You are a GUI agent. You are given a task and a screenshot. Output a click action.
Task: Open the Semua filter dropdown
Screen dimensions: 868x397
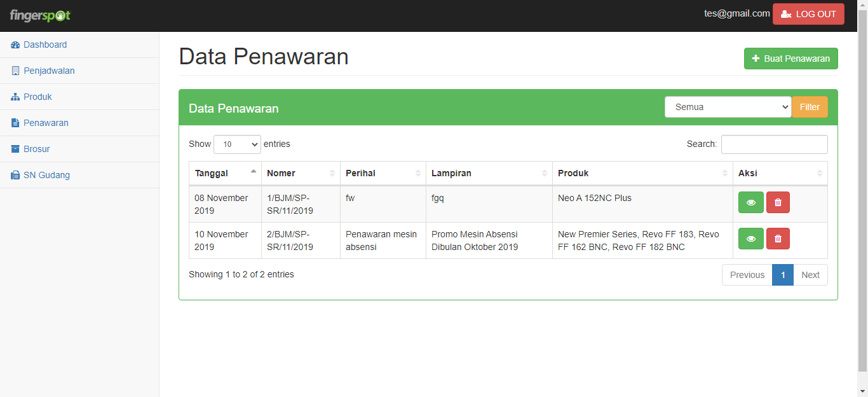tap(728, 107)
